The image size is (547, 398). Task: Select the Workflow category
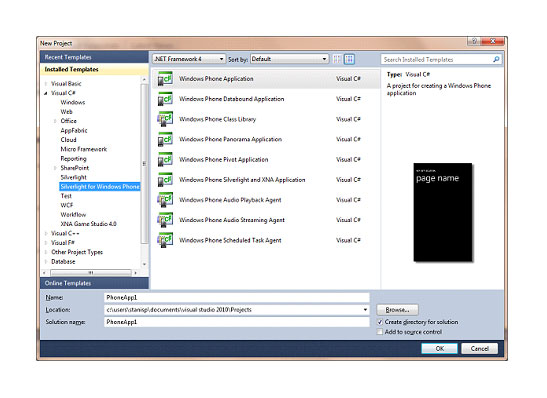[x=73, y=215]
